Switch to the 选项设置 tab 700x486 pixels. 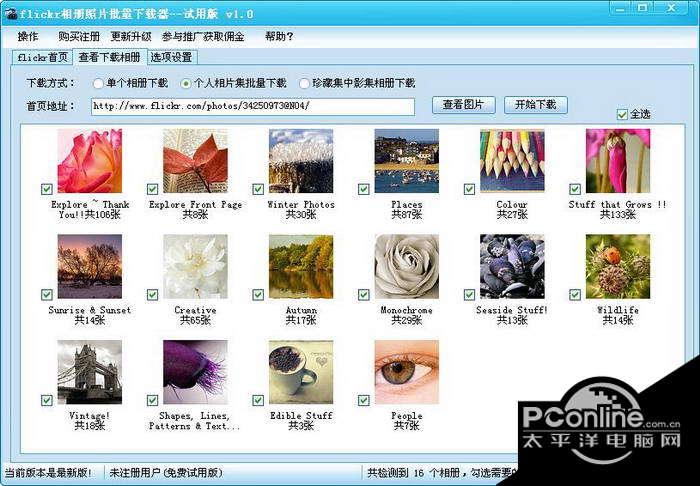click(x=172, y=58)
